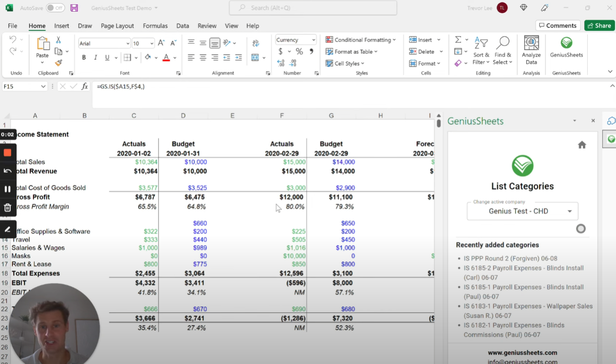Open Format as Table menu
Viewport: 616px width, 364px height.
tap(351, 52)
